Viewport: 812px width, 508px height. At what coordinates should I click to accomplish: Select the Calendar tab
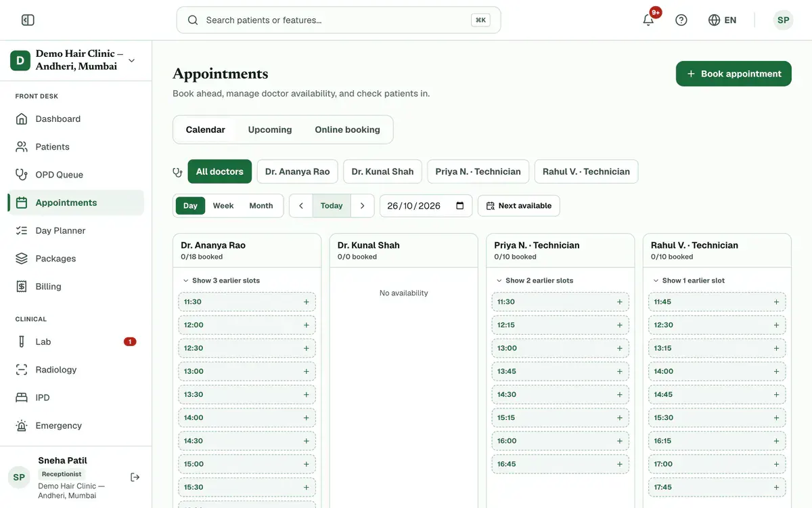[x=206, y=130]
